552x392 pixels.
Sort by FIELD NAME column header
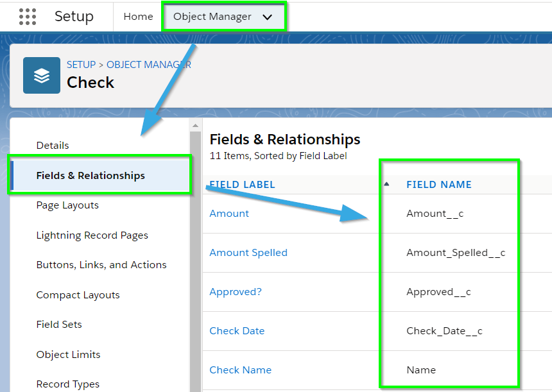(x=438, y=184)
